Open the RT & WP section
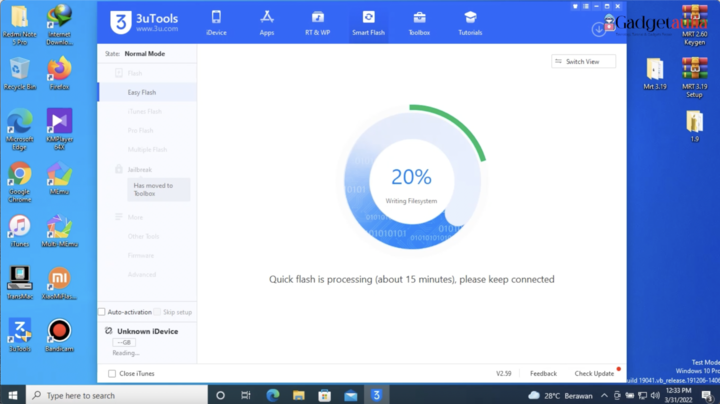This screenshot has width=720, height=404. pyautogui.click(x=317, y=23)
